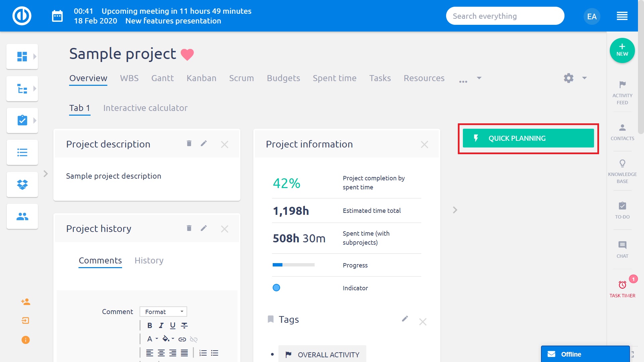The width and height of the screenshot is (644, 362).
Task: Open the project settings gear
Action: (x=569, y=78)
